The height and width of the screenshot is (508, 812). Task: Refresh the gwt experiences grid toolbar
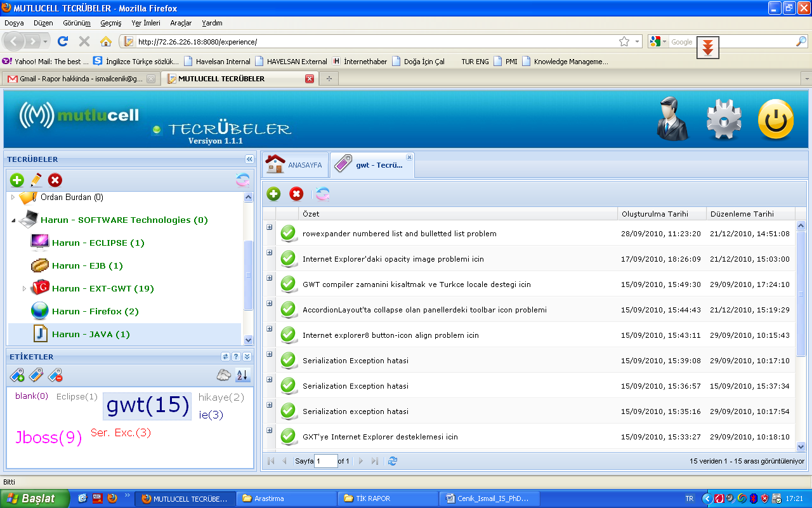[322, 194]
